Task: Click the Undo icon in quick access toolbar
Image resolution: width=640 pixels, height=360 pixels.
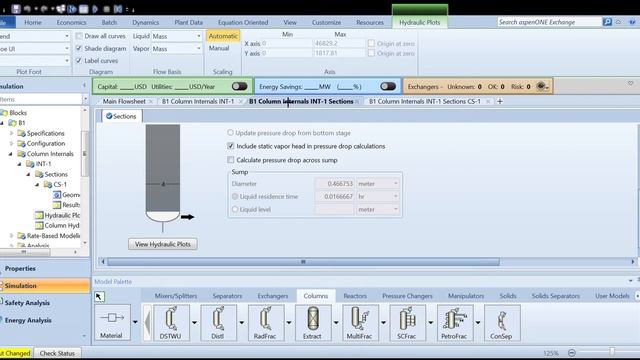Action: [x=28, y=9]
